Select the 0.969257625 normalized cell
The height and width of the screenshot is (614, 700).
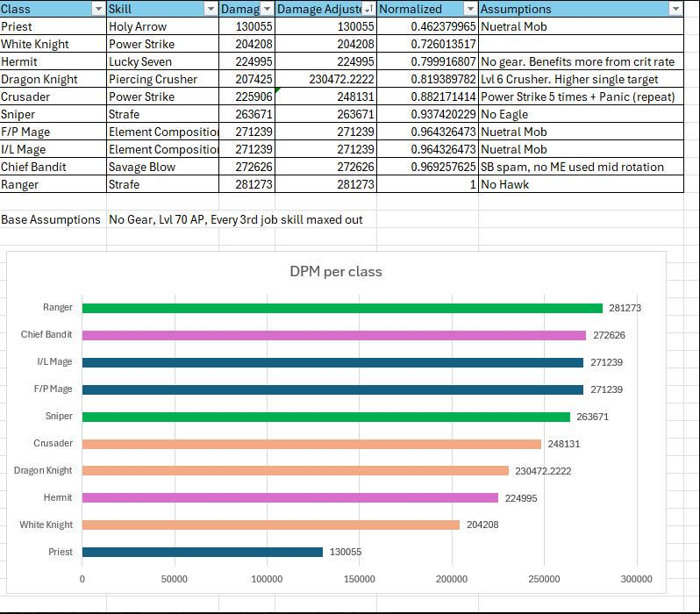tap(428, 167)
